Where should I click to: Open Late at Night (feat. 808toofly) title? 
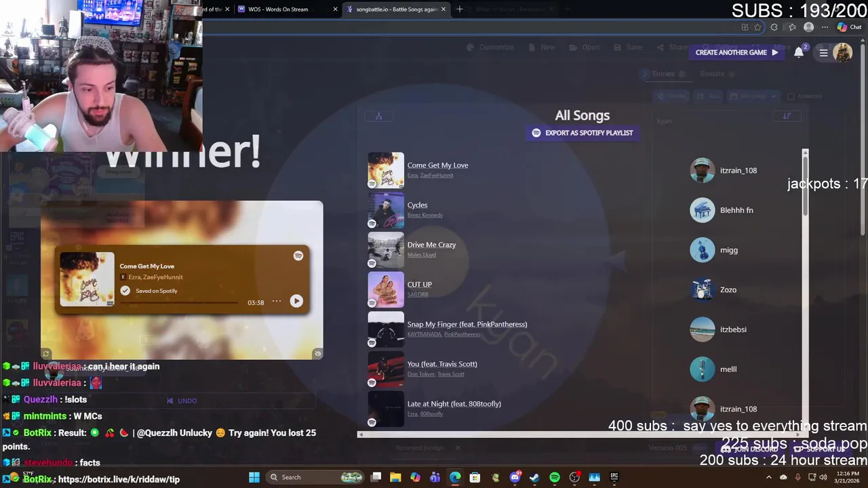[x=454, y=404]
